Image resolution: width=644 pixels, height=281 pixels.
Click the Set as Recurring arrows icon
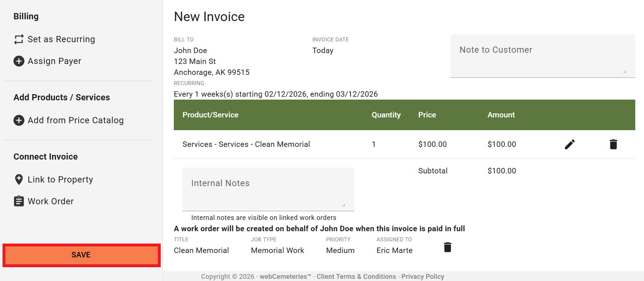19,39
